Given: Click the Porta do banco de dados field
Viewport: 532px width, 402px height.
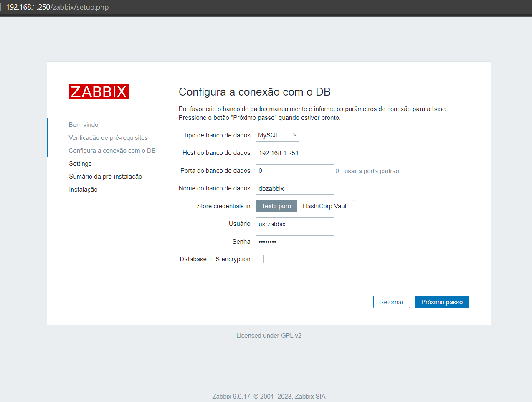Looking at the screenshot, I should click(295, 171).
